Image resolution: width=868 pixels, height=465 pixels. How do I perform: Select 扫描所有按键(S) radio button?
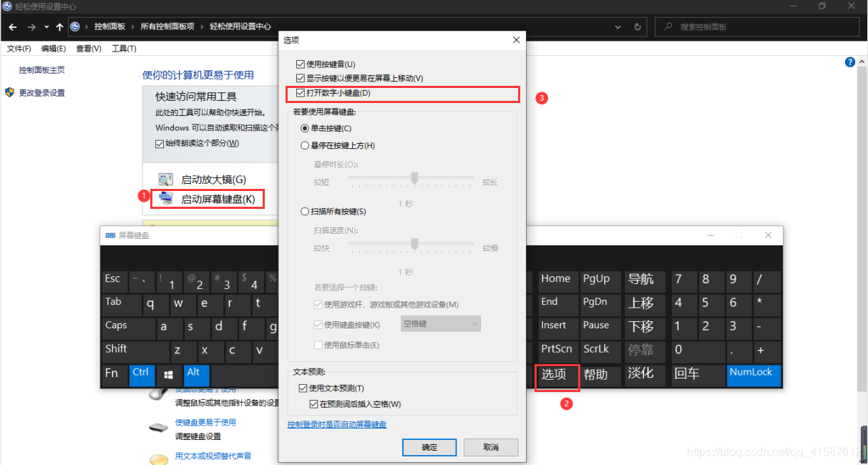(x=305, y=211)
